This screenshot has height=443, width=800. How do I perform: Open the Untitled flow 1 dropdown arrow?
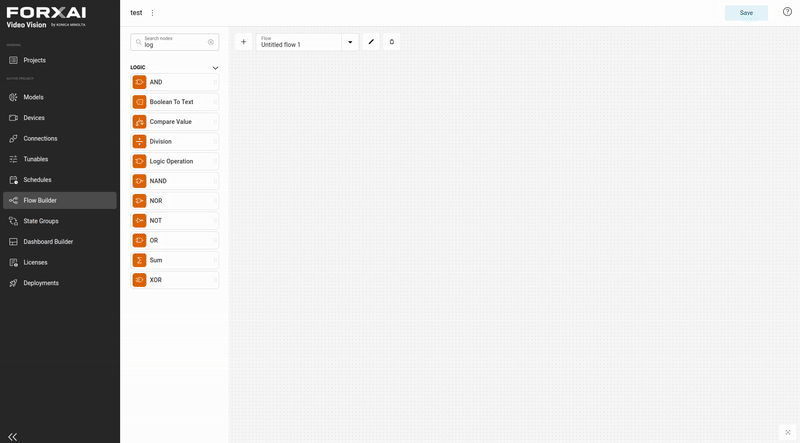point(350,42)
